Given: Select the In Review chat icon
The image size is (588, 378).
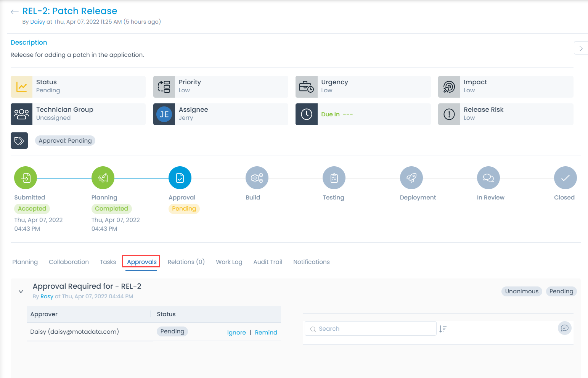Looking at the screenshot, I should pyautogui.click(x=488, y=178).
